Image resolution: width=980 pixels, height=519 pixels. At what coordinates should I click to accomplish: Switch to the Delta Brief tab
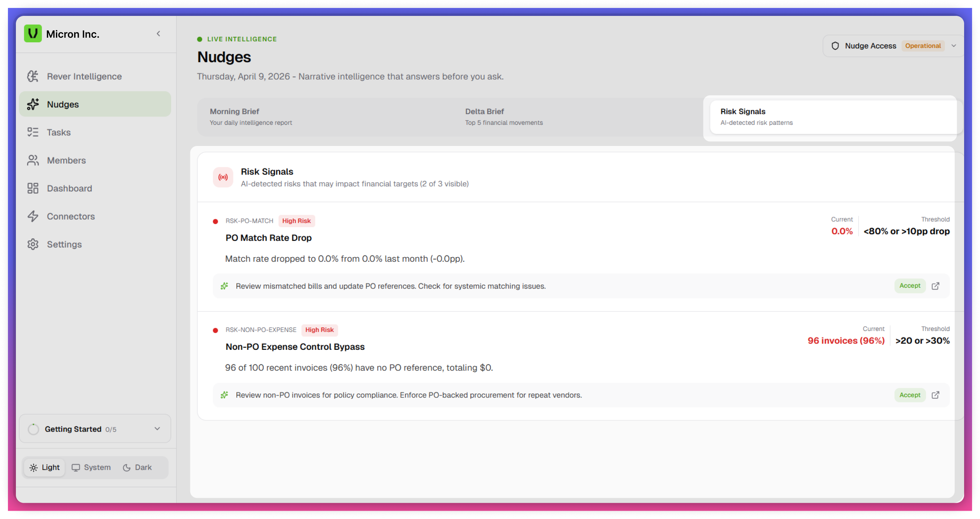pos(504,117)
